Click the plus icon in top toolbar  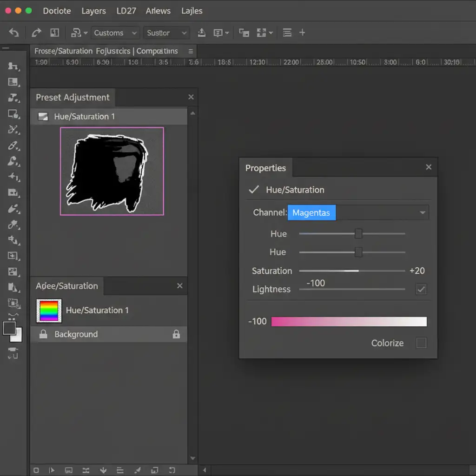[302, 33]
